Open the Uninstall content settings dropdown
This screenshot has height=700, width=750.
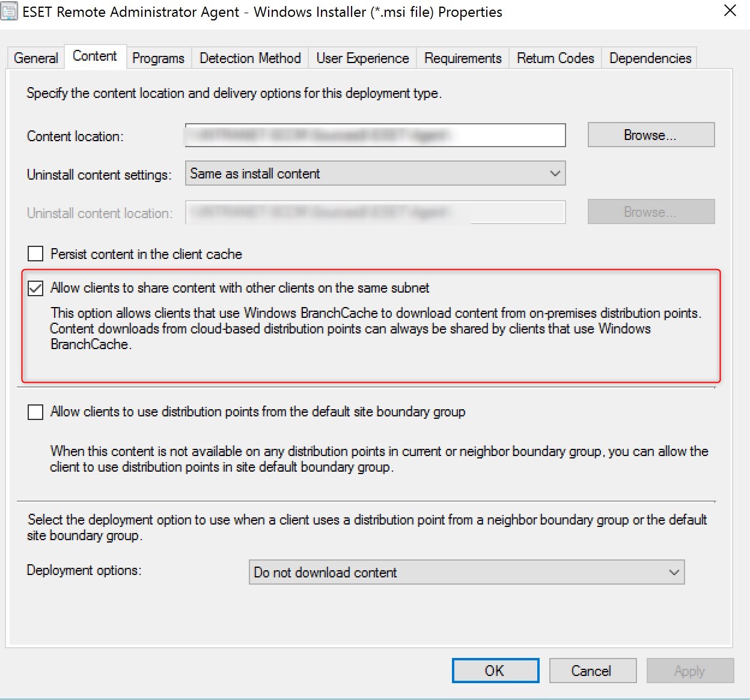click(376, 174)
